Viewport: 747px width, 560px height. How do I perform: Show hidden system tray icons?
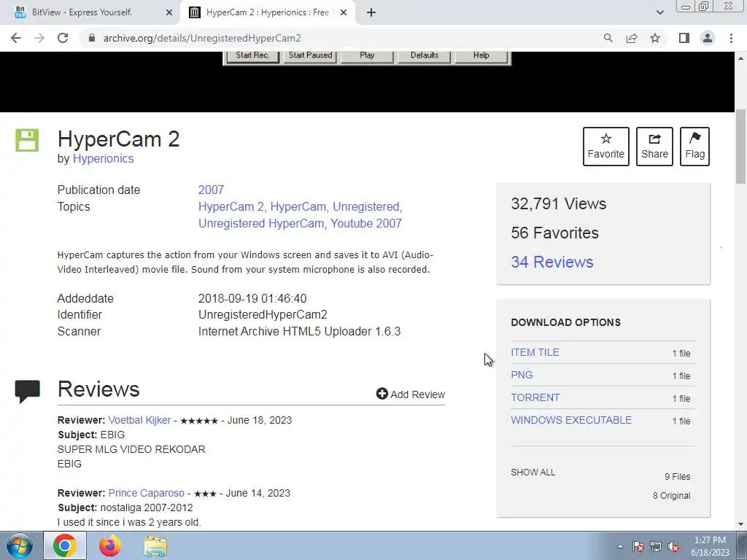tap(620, 546)
